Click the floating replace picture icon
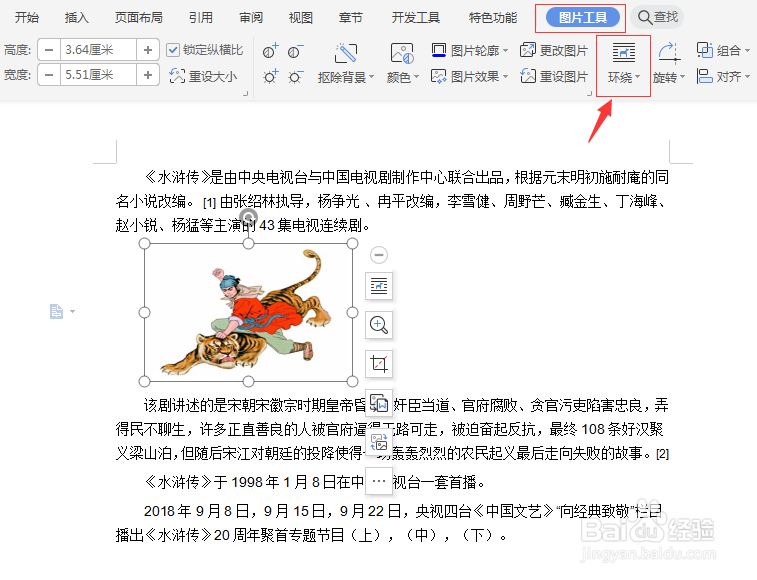The image size is (757, 580). point(379,442)
